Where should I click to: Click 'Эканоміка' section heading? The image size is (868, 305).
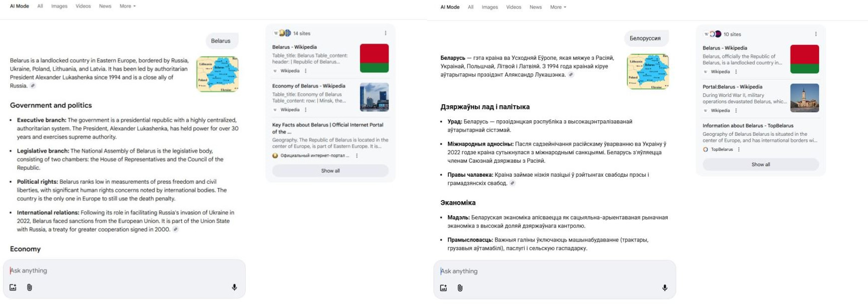tap(458, 203)
